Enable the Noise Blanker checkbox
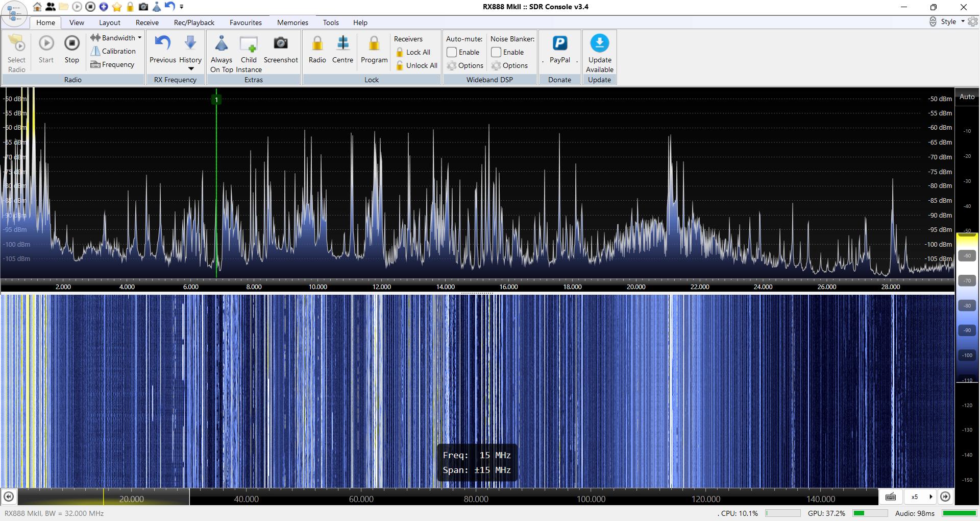Screen dimensions: 980x521 click(496, 52)
